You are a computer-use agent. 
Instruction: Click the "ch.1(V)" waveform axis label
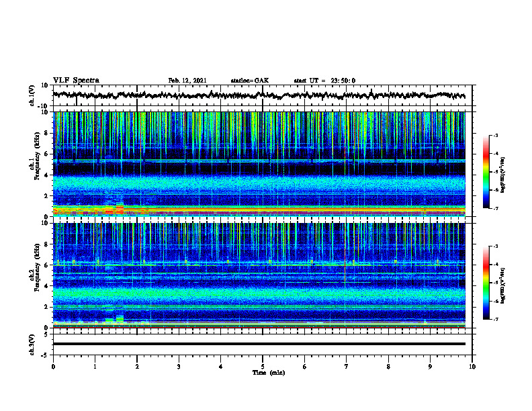[x=32, y=95]
